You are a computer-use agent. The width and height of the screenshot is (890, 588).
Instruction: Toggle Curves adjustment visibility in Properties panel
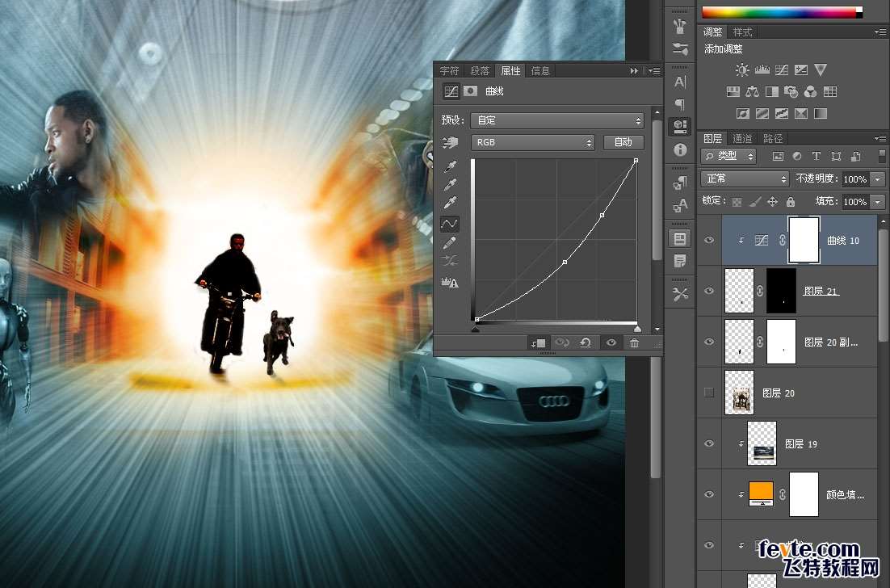point(611,342)
